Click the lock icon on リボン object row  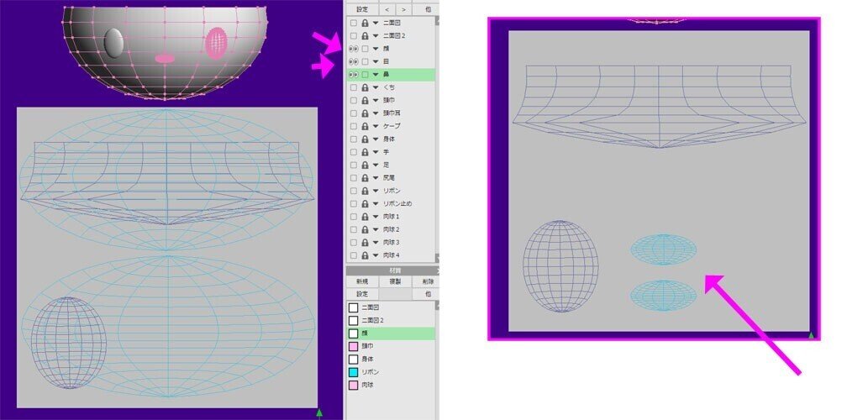coord(365,191)
